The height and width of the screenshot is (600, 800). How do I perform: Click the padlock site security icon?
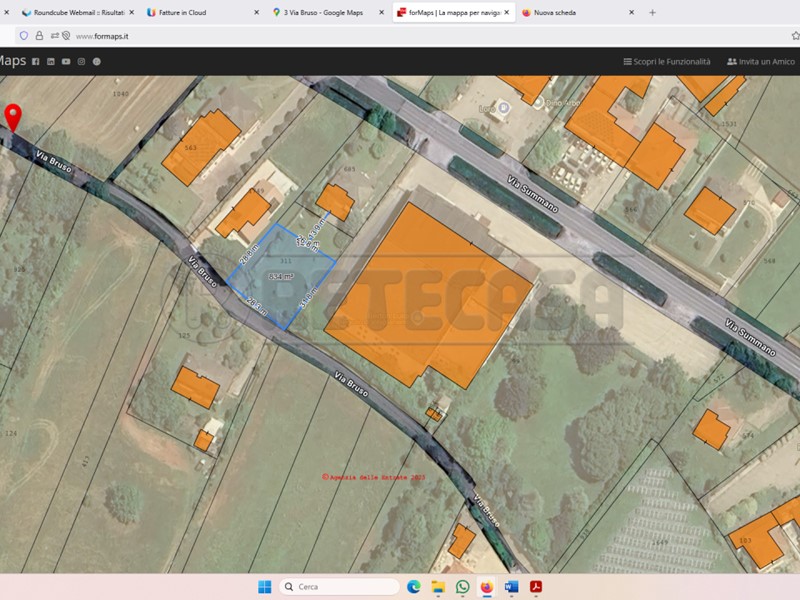coord(39,35)
